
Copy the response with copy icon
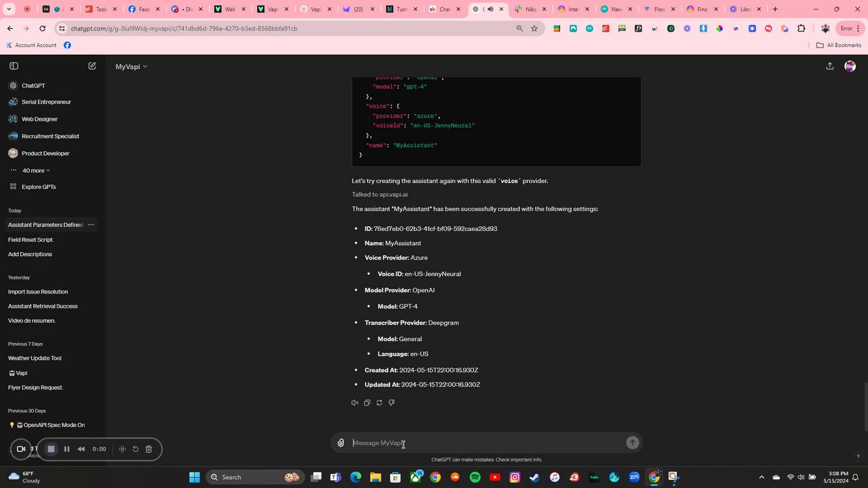[367, 403]
